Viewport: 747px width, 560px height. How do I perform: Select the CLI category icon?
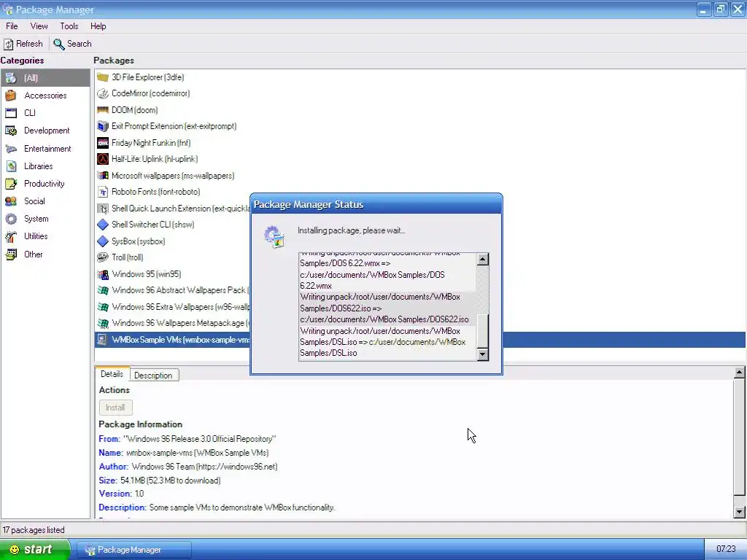[11, 113]
